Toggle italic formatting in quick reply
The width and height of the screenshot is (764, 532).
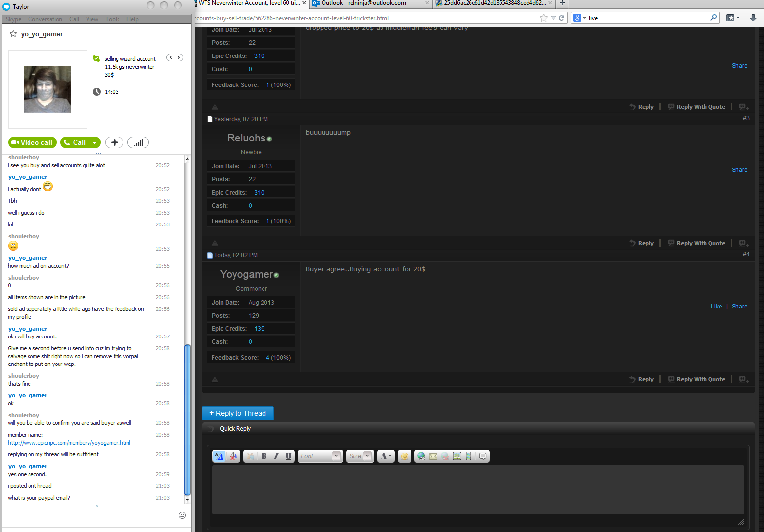(276, 456)
